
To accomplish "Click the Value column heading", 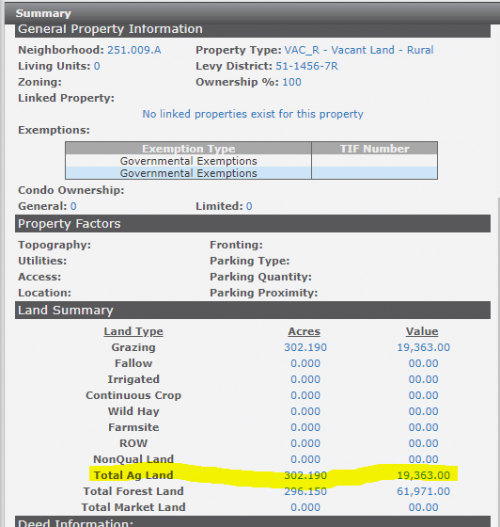I will [422, 331].
